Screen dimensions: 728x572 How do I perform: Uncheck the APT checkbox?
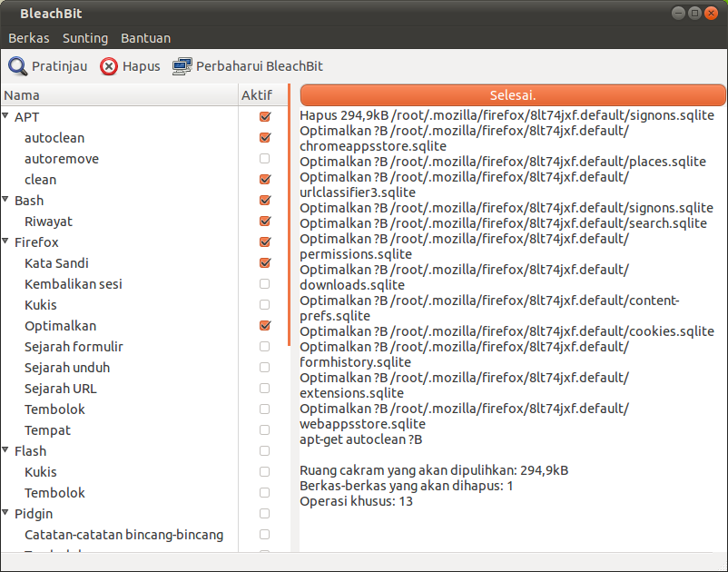point(265,116)
